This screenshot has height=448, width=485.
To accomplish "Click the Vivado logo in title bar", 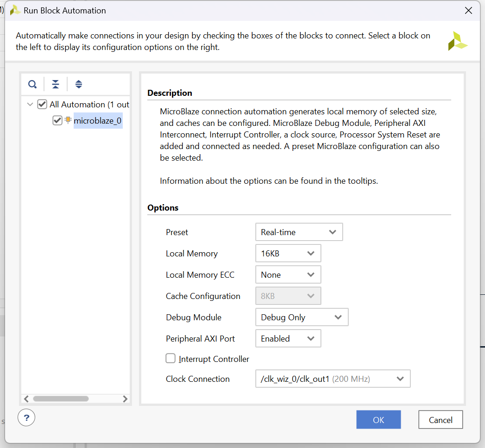I will (x=15, y=11).
